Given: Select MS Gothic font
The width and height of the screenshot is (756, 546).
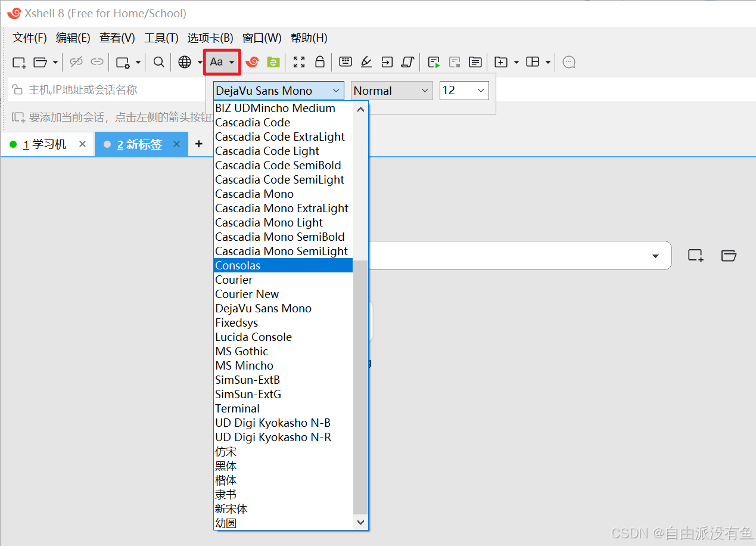Looking at the screenshot, I should click(283, 351).
